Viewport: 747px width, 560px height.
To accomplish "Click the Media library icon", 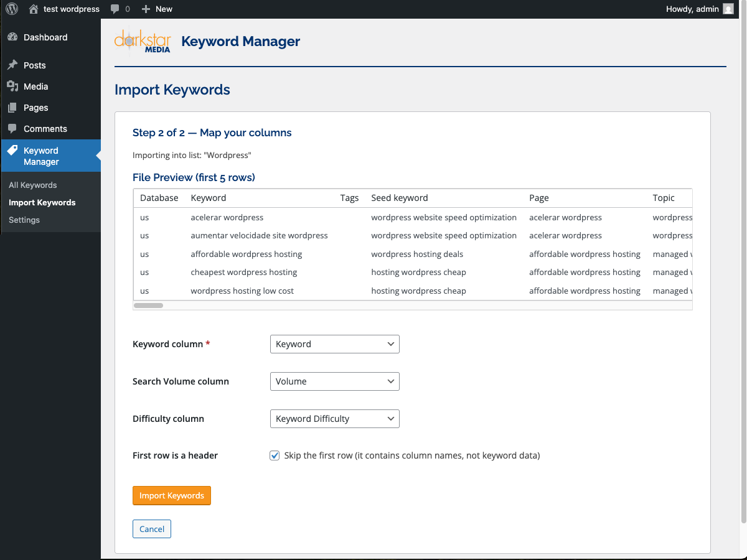I will [x=13, y=86].
